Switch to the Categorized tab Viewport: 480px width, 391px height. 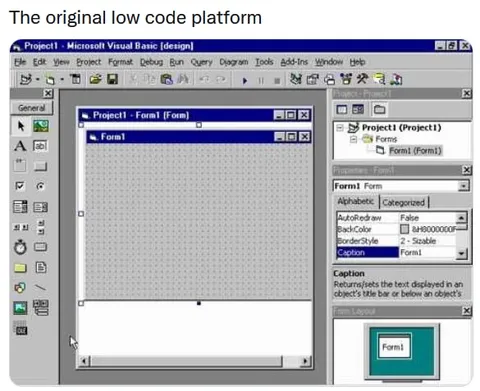coord(403,202)
